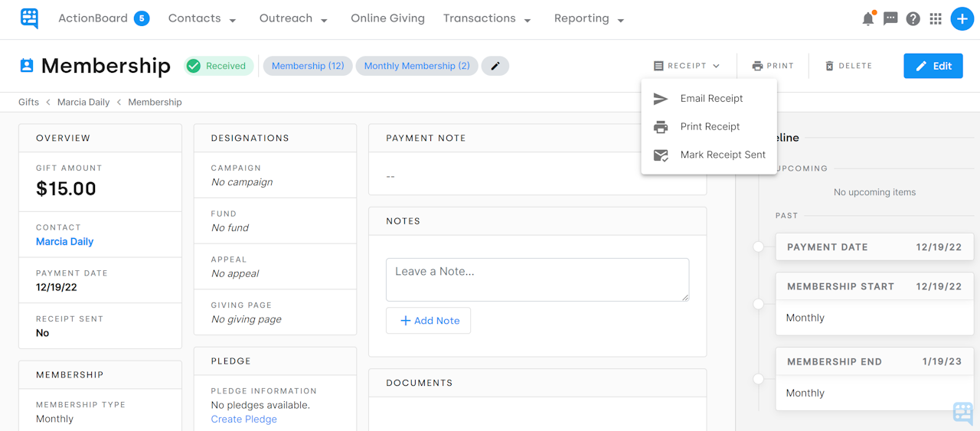The image size is (980, 431).
Task: Choose Mark Receipt Sent option
Action: click(x=709, y=155)
